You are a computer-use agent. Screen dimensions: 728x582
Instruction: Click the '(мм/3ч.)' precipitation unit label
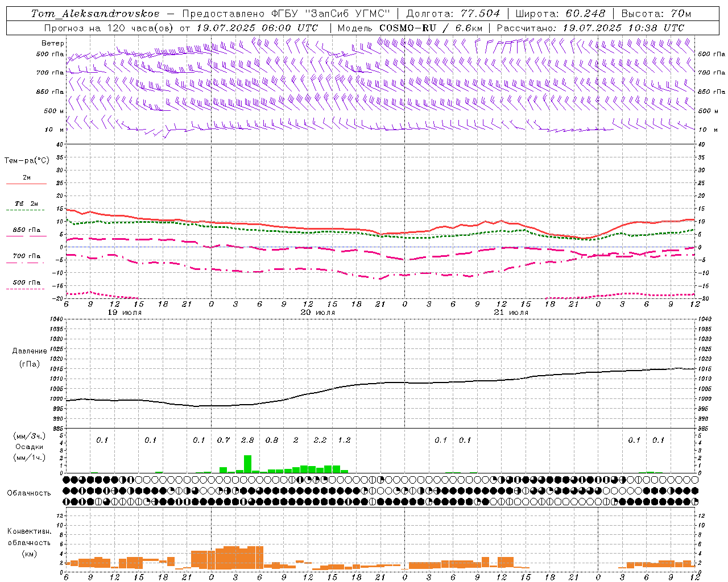(x=30, y=436)
